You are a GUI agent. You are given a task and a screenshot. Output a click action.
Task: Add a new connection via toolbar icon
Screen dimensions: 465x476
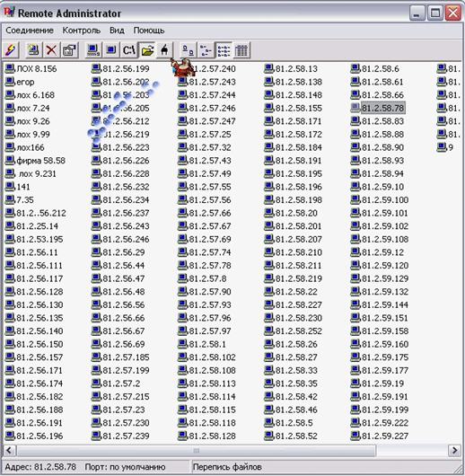click(33, 50)
